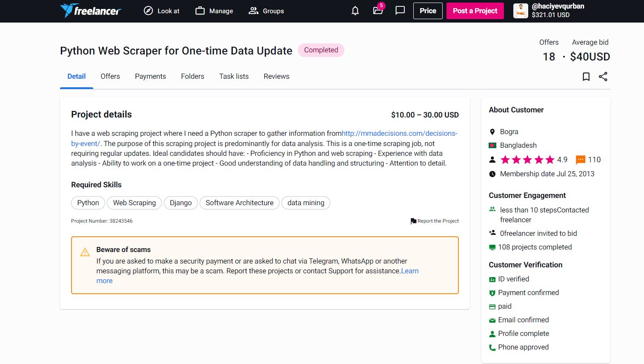Click Learn more in scam warning
The height and width of the screenshot is (364, 644).
(x=409, y=271)
